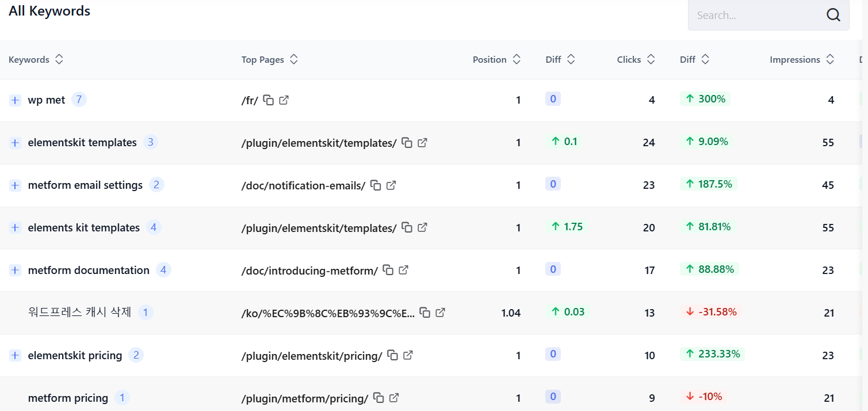Screen dimensions: 868x411
Task: Expand the metform documentation row
Action: pyautogui.click(x=15, y=271)
